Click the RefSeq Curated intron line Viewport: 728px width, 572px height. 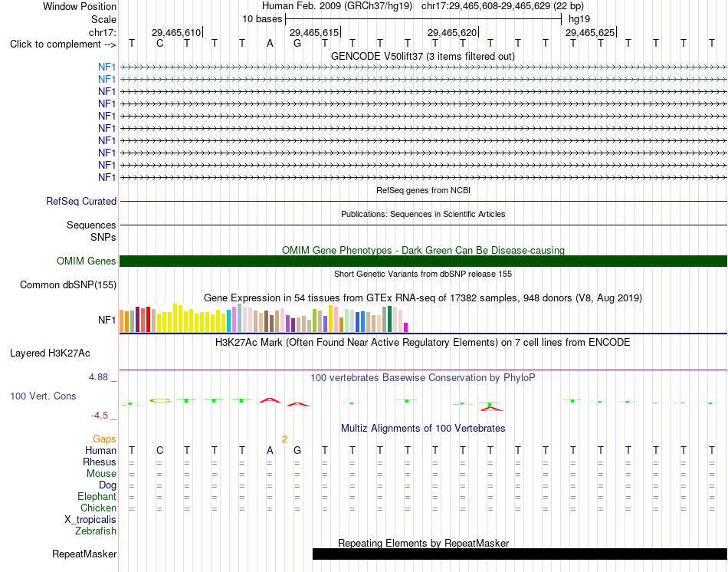pos(424,201)
